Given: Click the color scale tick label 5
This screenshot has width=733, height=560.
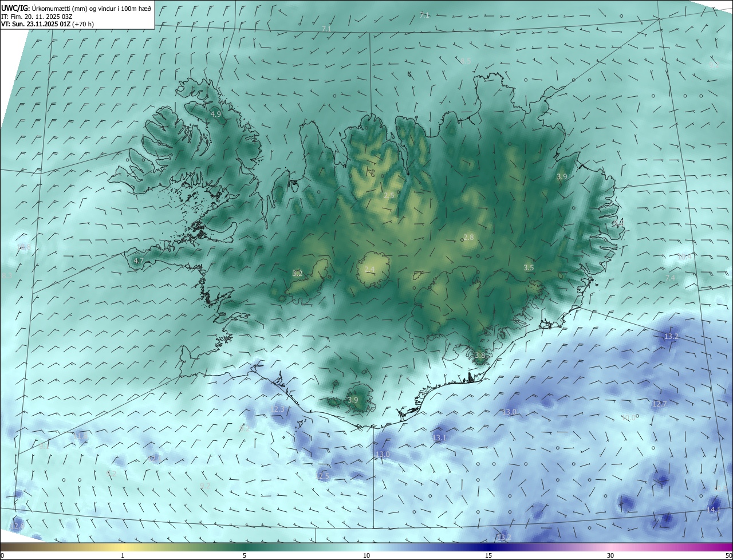Looking at the screenshot, I should pyautogui.click(x=245, y=555).
